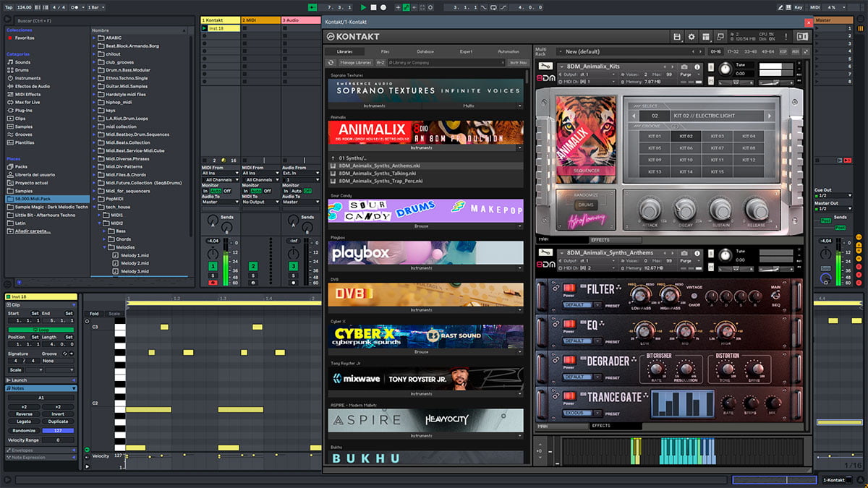Open Kontakt's options gear icon
The height and width of the screenshot is (488, 868).
692,36
